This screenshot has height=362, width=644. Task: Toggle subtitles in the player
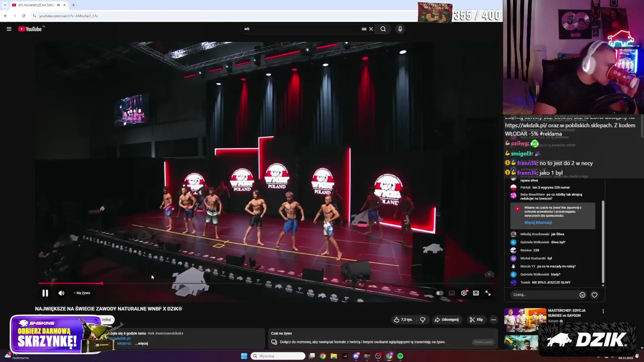point(452,293)
